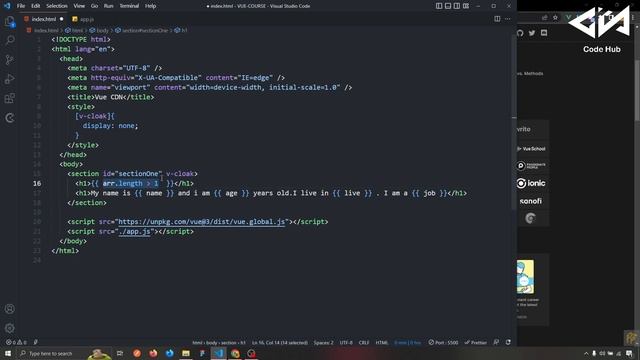The width and height of the screenshot is (640, 360).
Task: Expand the html breadcrumb segment
Action: point(74,30)
